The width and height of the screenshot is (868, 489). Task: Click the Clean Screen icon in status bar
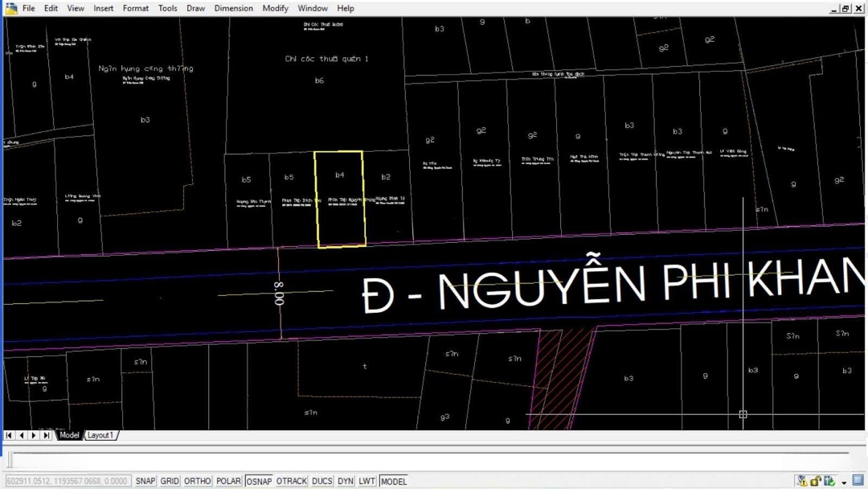pyautogui.click(x=858, y=481)
